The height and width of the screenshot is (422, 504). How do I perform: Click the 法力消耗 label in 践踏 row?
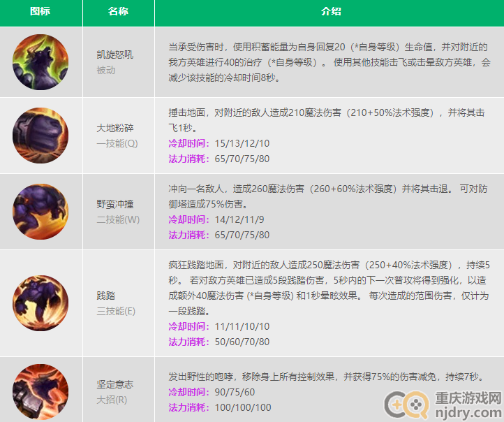[x=189, y=342]
